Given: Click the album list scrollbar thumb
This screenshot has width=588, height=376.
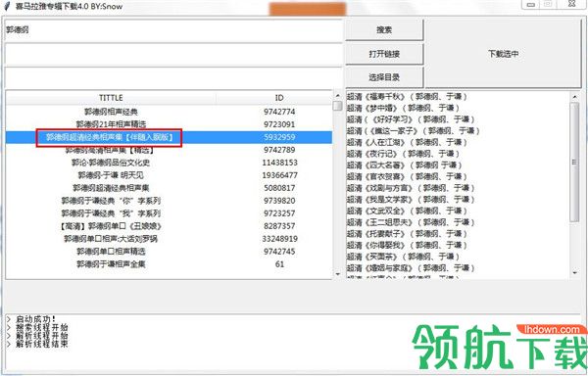Looking at the screenshot, I should [x=337, y=106].
